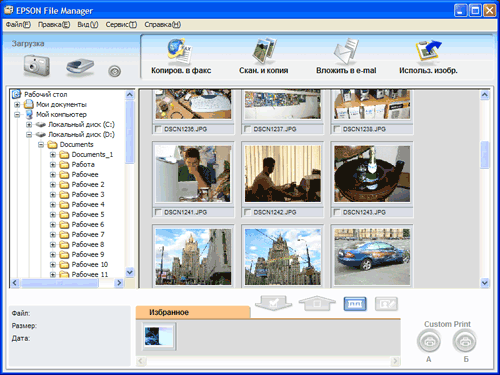The image size is (500, 375).
Task: Tick the DSCN1242.JPG checkbox
Action: point(247,212)
